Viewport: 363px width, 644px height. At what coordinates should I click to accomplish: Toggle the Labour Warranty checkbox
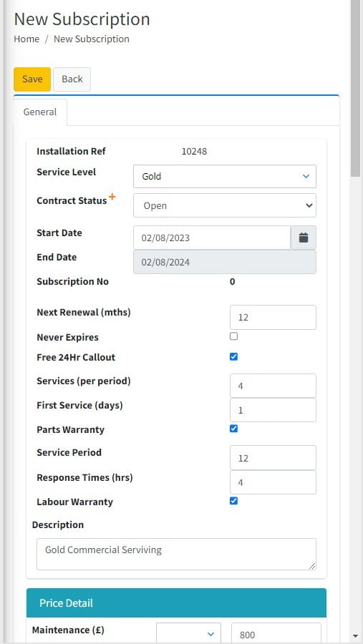pos(233,501)
